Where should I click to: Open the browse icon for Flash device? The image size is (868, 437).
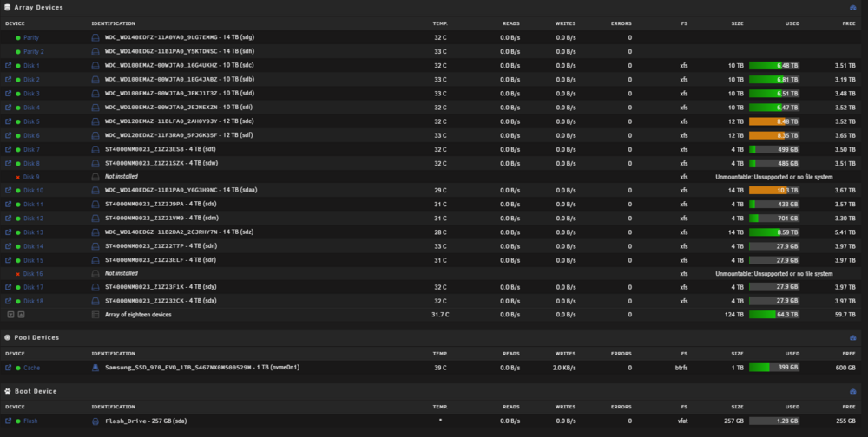tap(9, 421)
